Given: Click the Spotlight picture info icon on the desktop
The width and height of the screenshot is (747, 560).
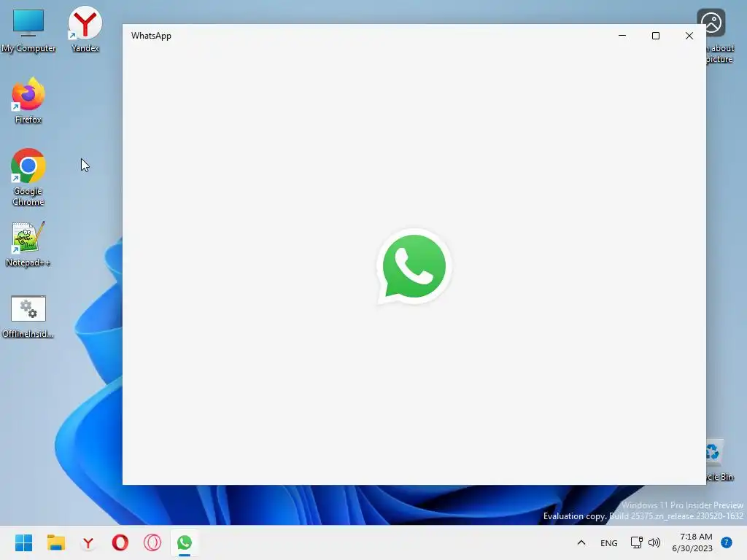Looking at the screenshot, I should point(716,35).
